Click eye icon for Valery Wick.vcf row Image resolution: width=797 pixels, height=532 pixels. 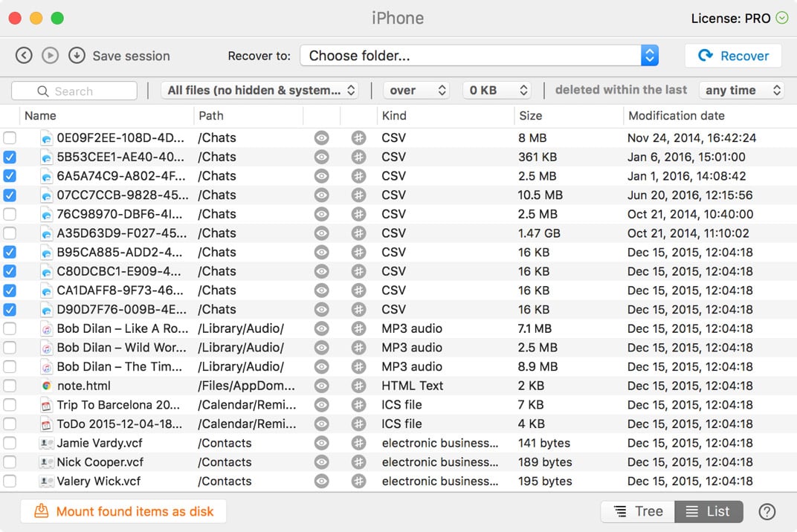point(321,481)
